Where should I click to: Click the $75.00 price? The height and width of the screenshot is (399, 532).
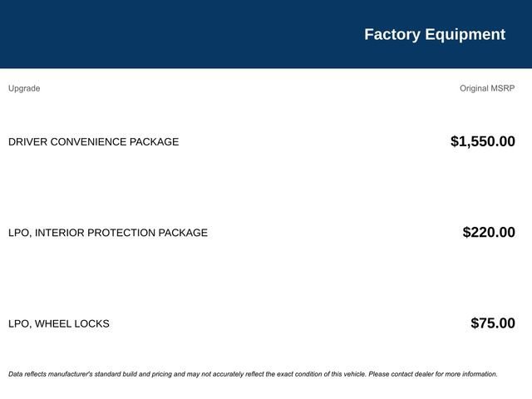click(492, 323)
